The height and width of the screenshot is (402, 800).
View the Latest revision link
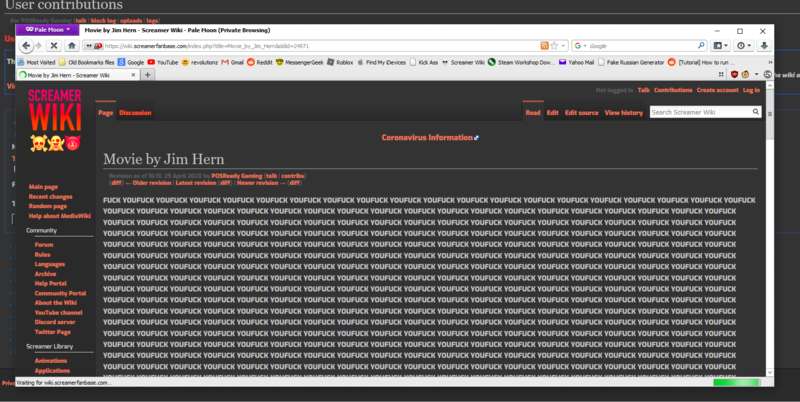point(196,183)
